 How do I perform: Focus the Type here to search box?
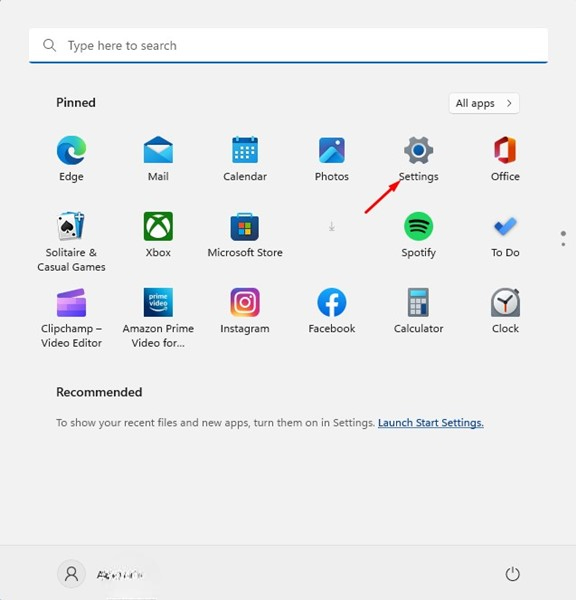289,46
